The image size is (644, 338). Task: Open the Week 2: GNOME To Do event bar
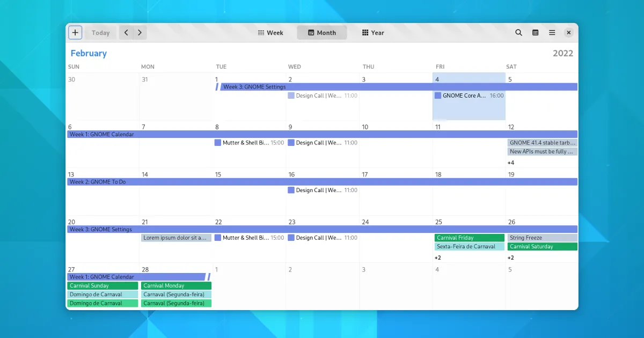click(322, 182)
